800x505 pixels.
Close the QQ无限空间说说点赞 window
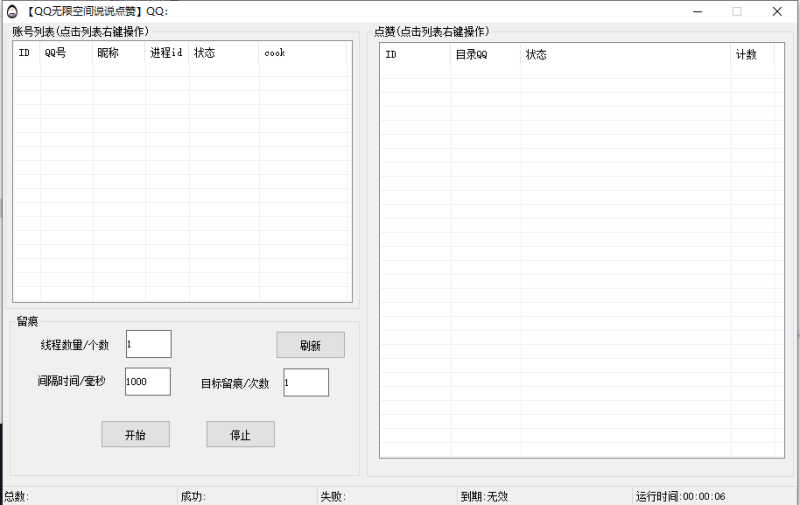777,11
